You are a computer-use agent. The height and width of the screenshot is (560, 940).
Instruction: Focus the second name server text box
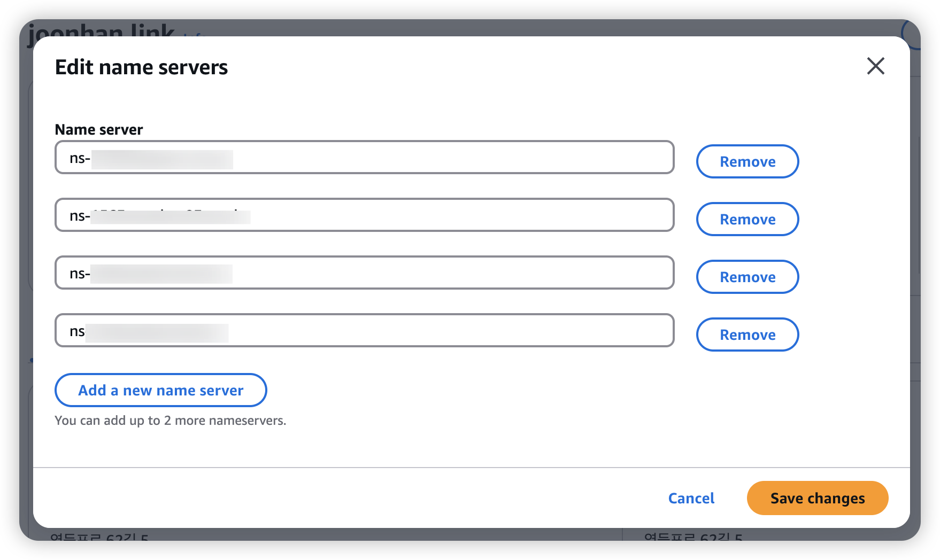tap(364, 215)
